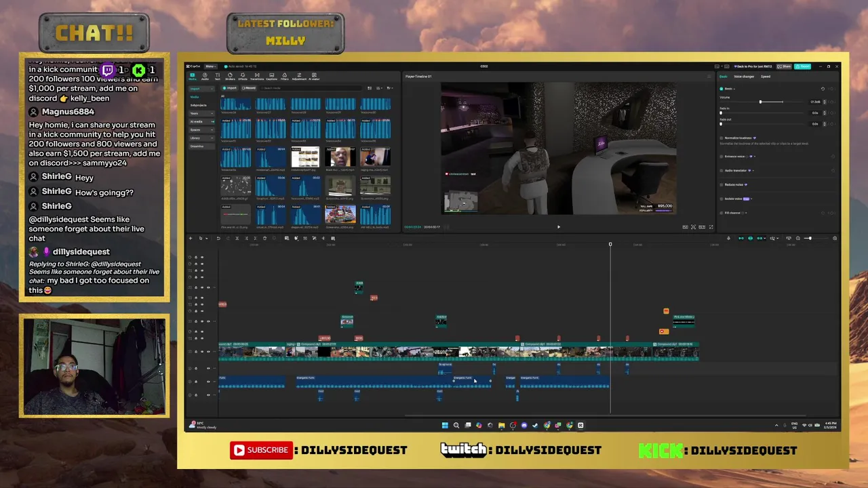
Task: Open the Captions tab
Action: [271, 76]
